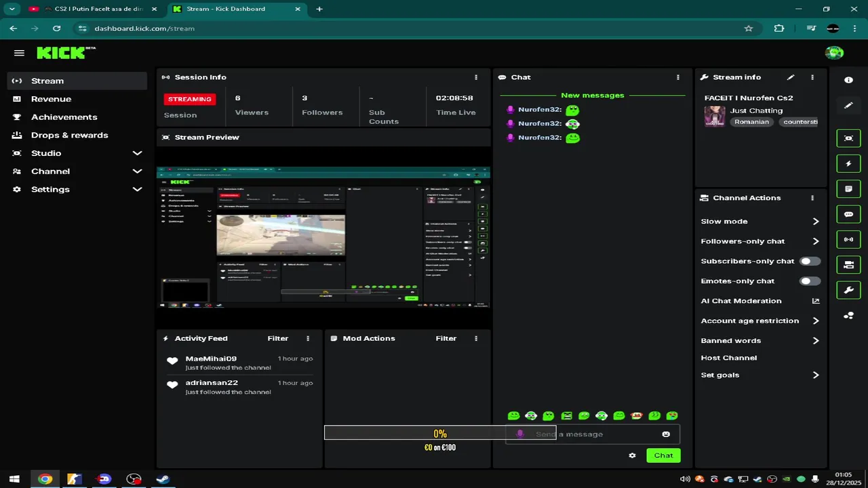Open Steam from the taskbar
868x488 pixels.
tap(163, 479)
